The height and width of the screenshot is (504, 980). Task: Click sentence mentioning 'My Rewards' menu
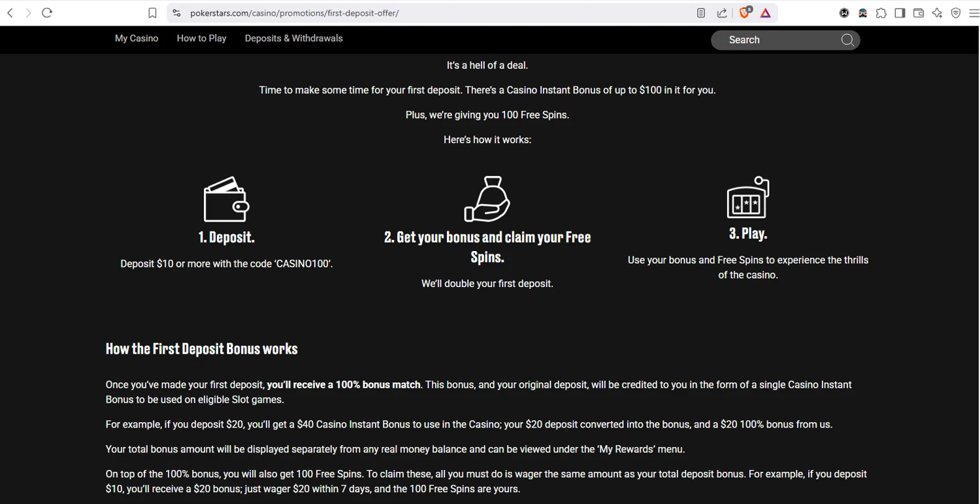point(395,450)
